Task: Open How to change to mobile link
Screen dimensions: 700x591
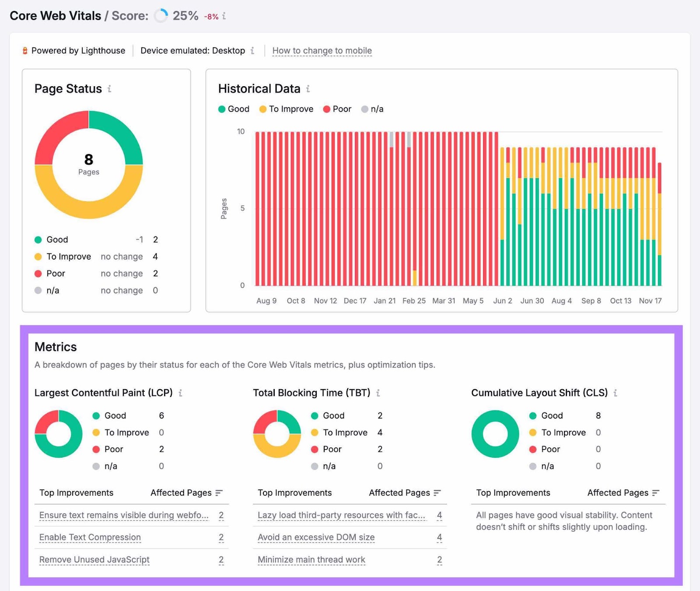Action: tap(322, 51)
